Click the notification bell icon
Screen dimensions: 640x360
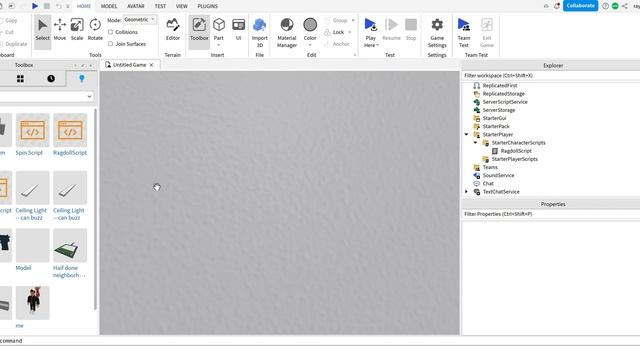[x=557, y=6]
